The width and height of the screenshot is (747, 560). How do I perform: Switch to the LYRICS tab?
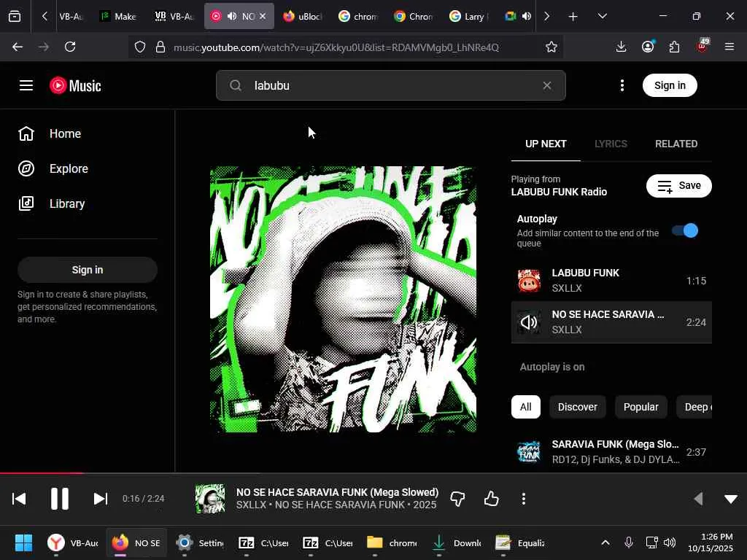[x=611, y=144]
